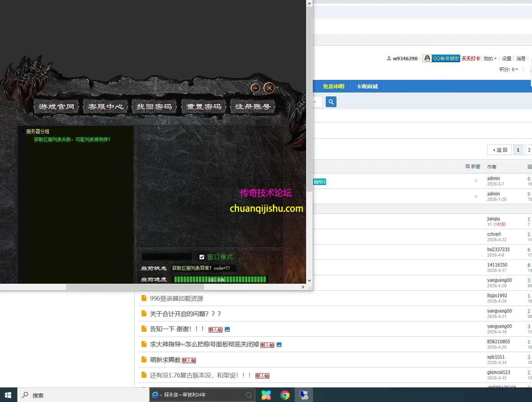Click the user avatar icon beside w9346290

click(x=389, y=58)
